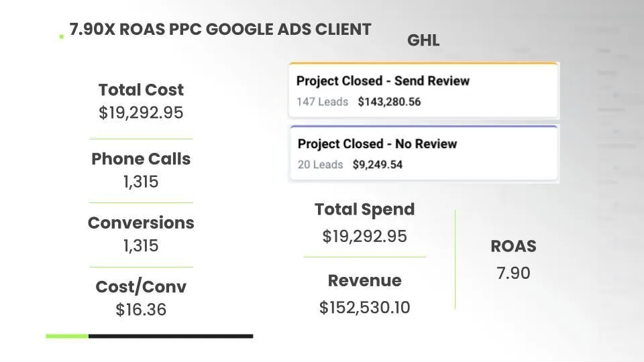Screen dimensions: 644x362
Task: Click the GHL label
Action: [x=423, y=40]
